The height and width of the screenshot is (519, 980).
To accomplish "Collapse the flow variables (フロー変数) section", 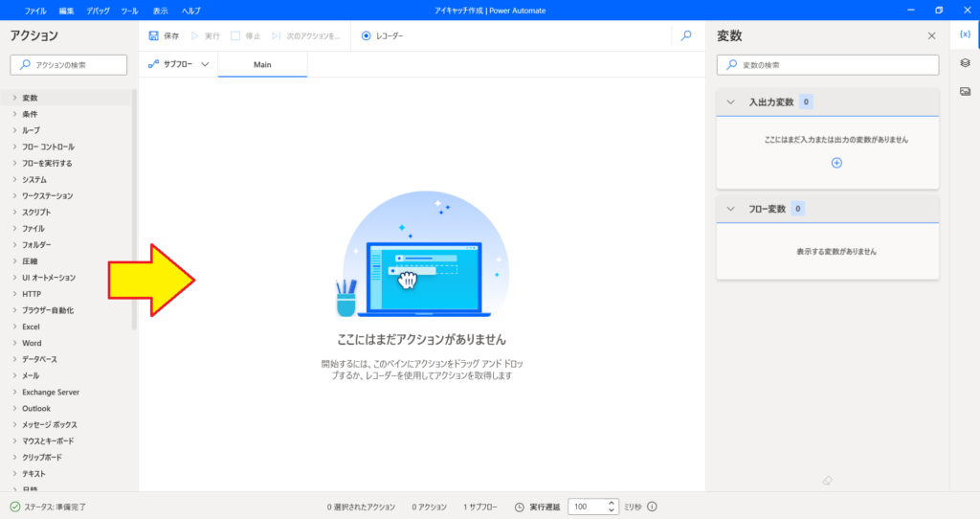I will click(731, 209).
